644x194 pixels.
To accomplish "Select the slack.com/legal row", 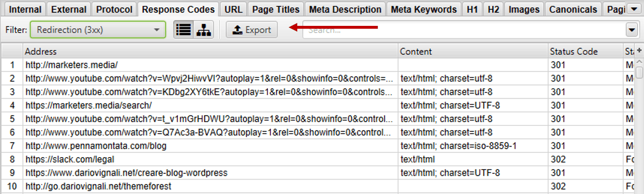I will pyautogui.click(x=70, y=160).
